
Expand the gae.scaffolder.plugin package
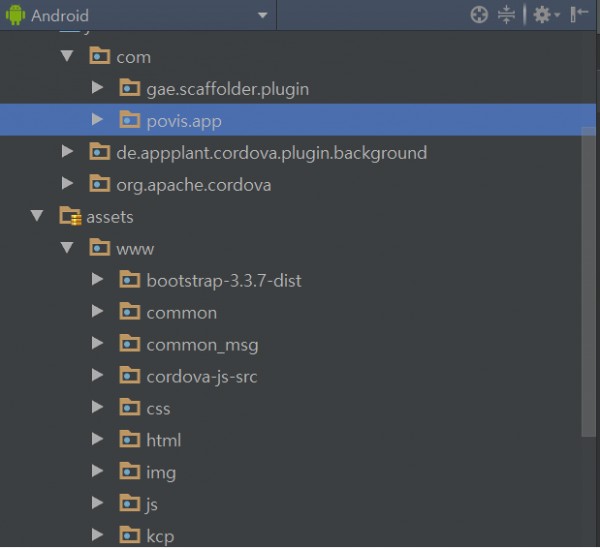pos(98,88)
